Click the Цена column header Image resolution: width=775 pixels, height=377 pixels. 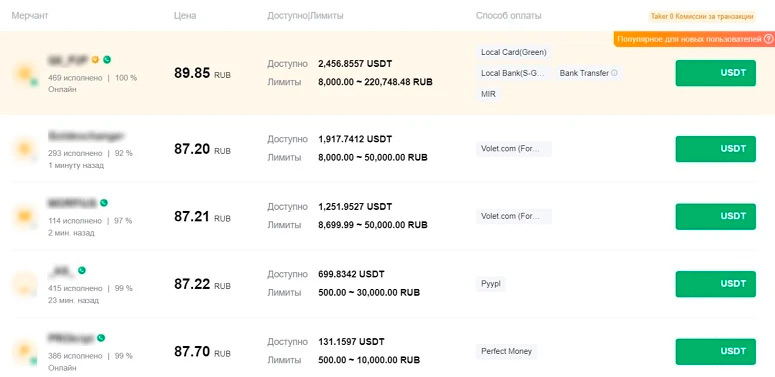pos(185,16)
